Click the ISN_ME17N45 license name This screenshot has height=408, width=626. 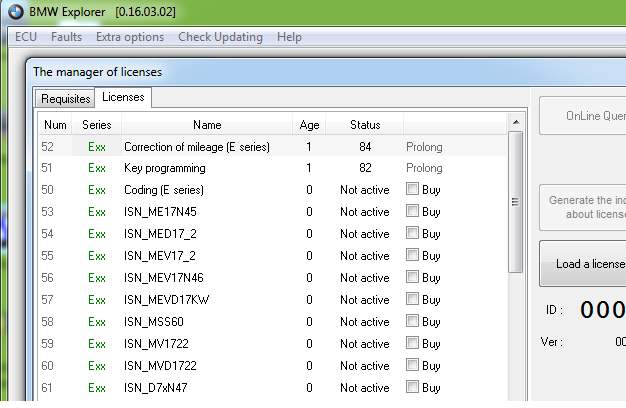coord(160,212)
